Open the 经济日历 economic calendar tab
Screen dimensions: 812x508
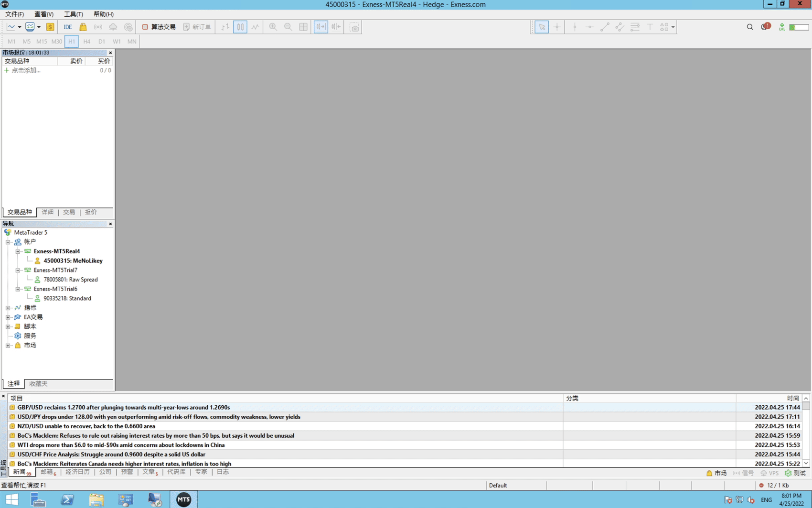click(x=77, y=472)
